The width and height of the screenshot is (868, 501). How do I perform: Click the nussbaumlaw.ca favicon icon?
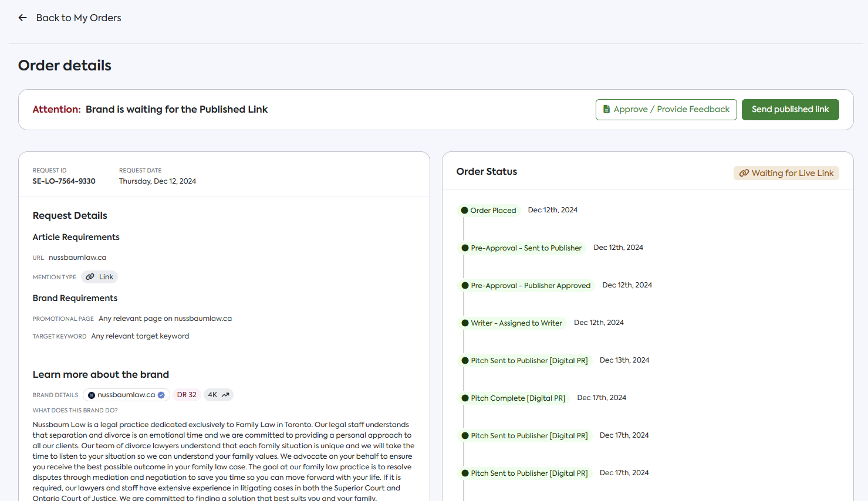coord(91,395)
